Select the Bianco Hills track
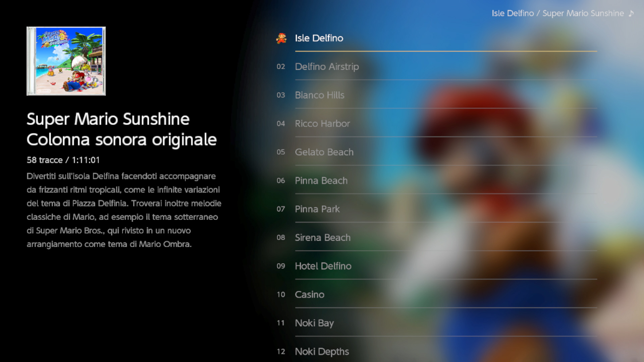 coord(319,95)
